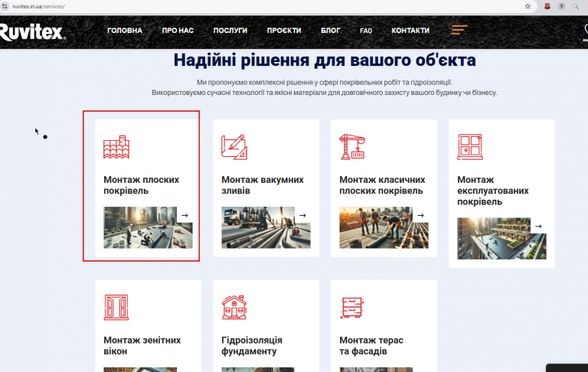This screenshot has height=372, width=588.
Task: Open Монтаж зенітних вікон link
Action: (x=142, y=346)
